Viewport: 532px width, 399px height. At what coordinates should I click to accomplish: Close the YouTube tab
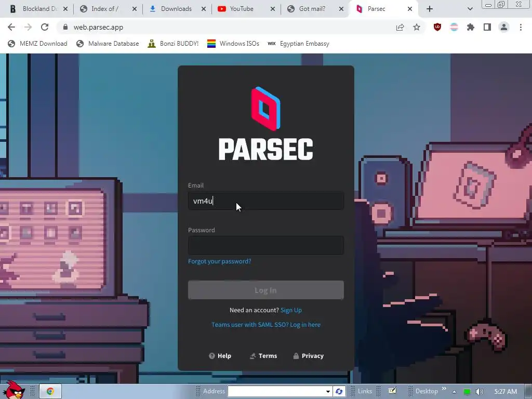pos(273,9)
